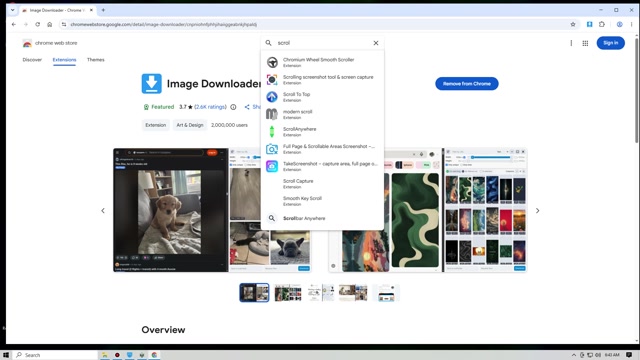Image resolution: width=640 pixels, height=360 pixels.
Task: Open the Discover tab
Action: click(x=32, y=60)
